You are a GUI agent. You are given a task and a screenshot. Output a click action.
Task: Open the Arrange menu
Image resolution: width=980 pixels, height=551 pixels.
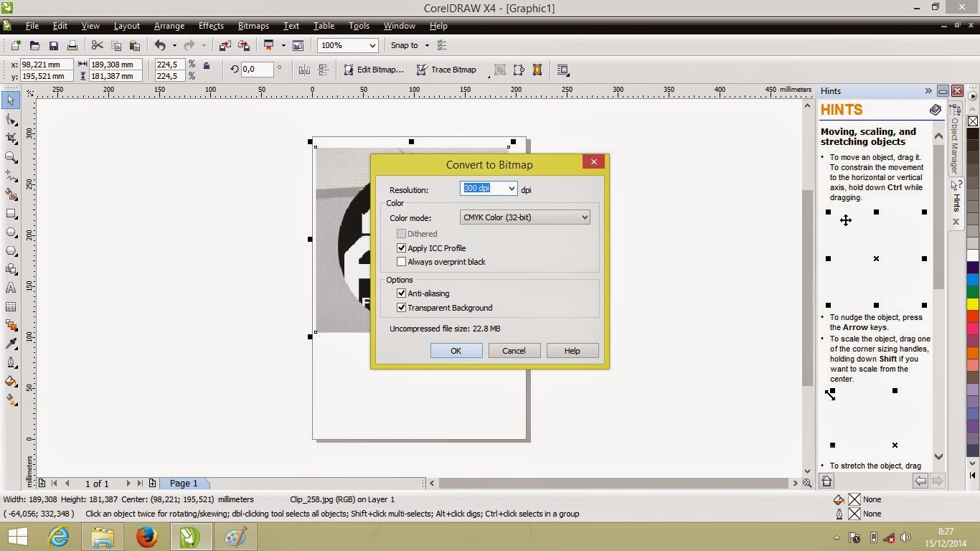point(169,26)
